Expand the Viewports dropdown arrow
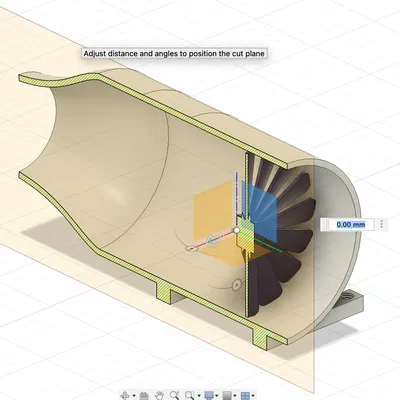400x400 pixels. click(x=253, y=396)
